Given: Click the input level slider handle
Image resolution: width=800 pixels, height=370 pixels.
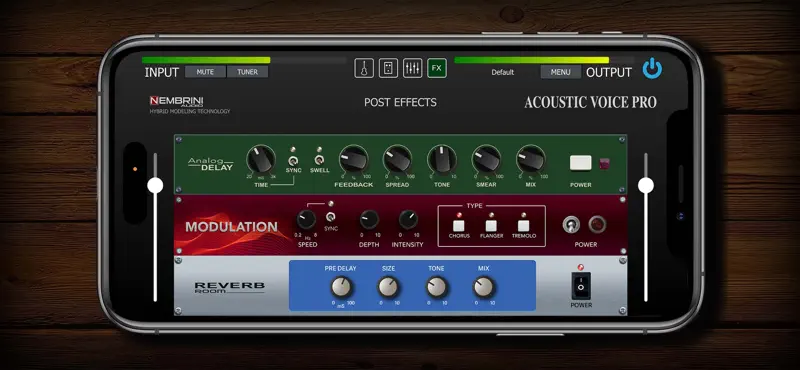Looking at the screenshot, I should (x=155, y=185).
